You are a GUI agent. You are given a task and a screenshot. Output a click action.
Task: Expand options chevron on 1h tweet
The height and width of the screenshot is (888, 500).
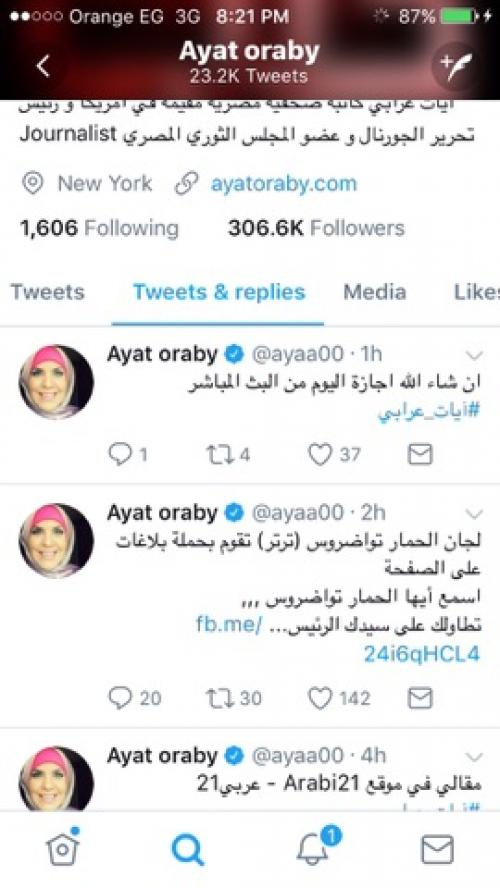point(473,356)
